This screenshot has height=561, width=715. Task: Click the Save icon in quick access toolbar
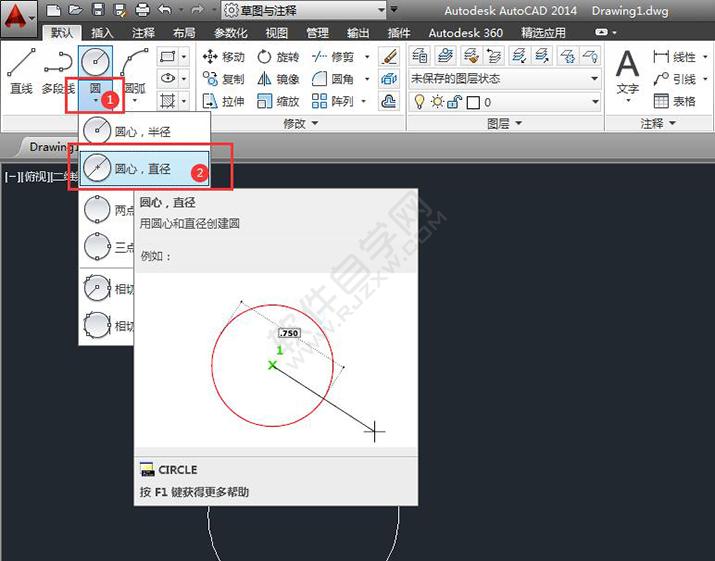98,10
